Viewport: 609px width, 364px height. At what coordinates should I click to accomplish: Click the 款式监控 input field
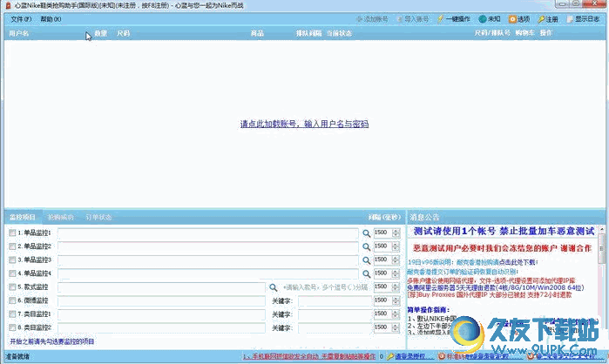coord(161,287)
